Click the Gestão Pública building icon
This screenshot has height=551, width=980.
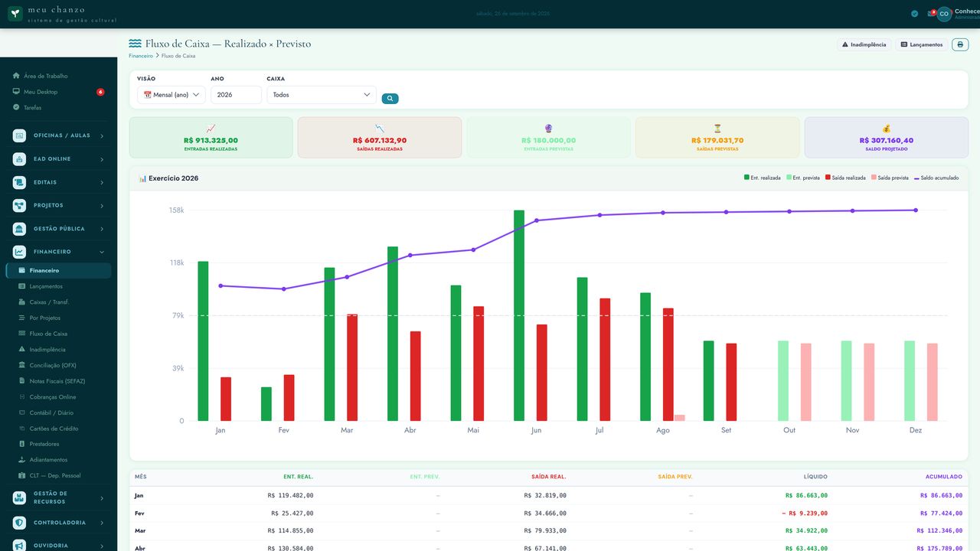point(19,229)
